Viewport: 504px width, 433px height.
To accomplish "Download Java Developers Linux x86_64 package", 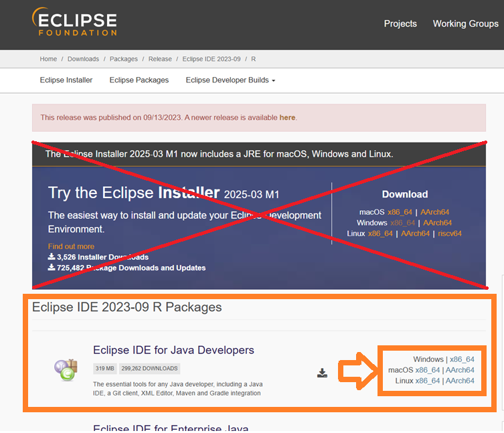I will click(x=428, y=381).
